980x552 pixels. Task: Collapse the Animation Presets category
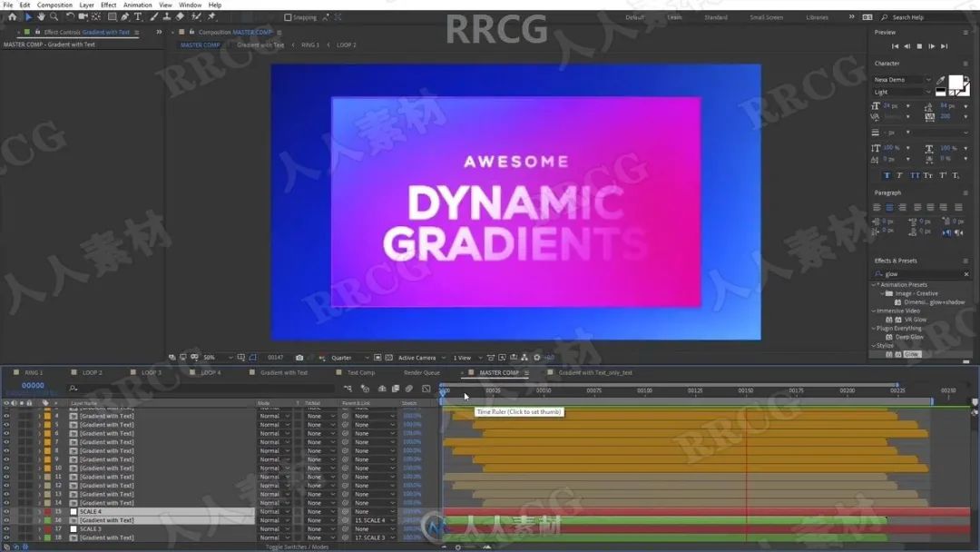pyautogui.click(x=875, y=285)
